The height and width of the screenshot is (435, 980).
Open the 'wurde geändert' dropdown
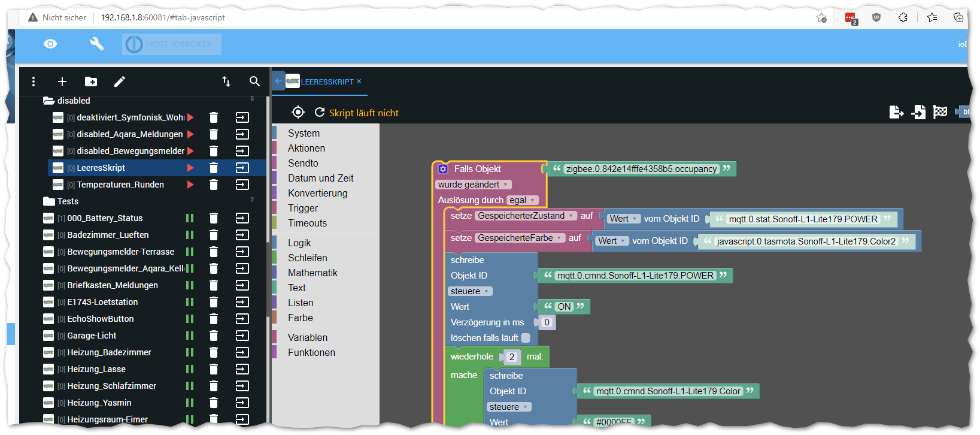pyautogui.click(x=473, y=185)
